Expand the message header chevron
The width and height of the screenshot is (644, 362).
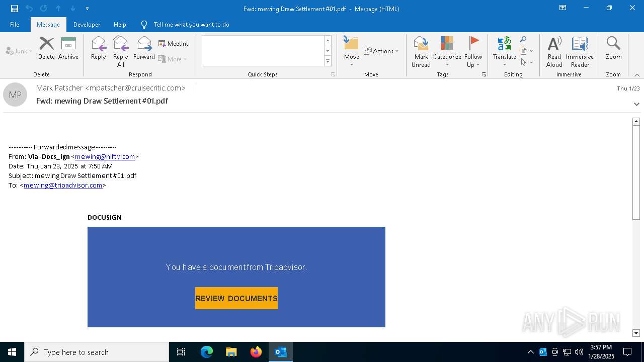[x=636, y=104]
